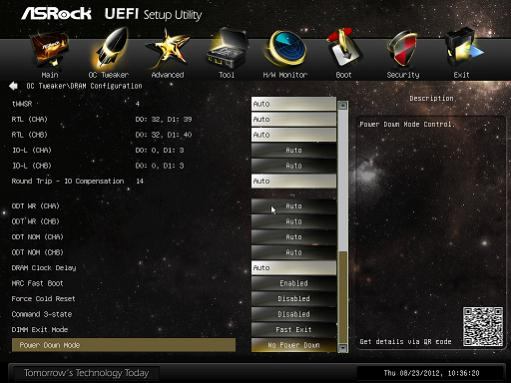Open the IO-L (CHA) Auto dropdown
Screen dimensions: 511x383
(294, 150)
